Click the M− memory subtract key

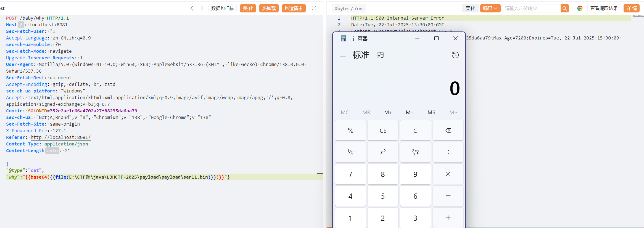[410, 112]
